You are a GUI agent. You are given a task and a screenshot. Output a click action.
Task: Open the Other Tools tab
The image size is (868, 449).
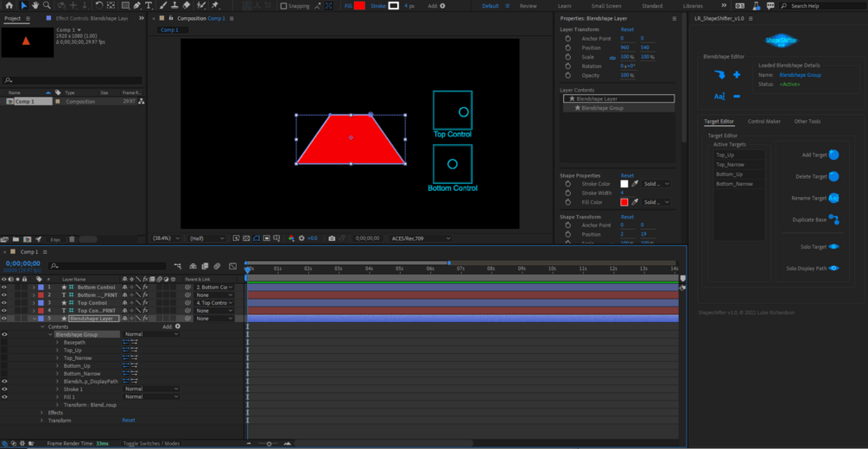click(x=807, y=121)
